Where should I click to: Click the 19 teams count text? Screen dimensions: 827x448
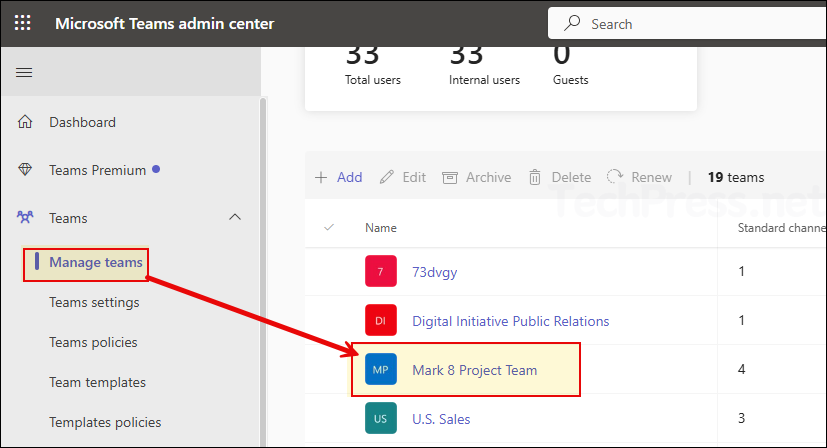pyautogui.click(x=736, y=178)
